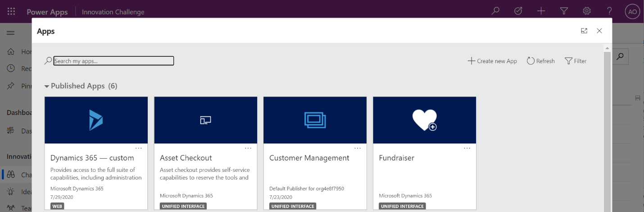Close the Apps dialog
Image resolution: width=644 pixels, height=212 pixels.
[599, 31]
